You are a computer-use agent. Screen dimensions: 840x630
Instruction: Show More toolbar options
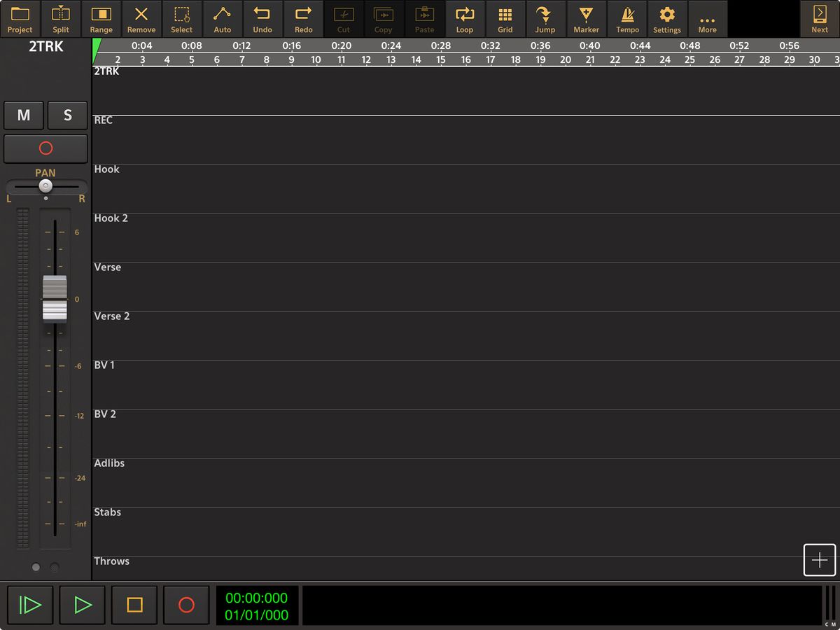pyautogui.click(x=708, y=19)
